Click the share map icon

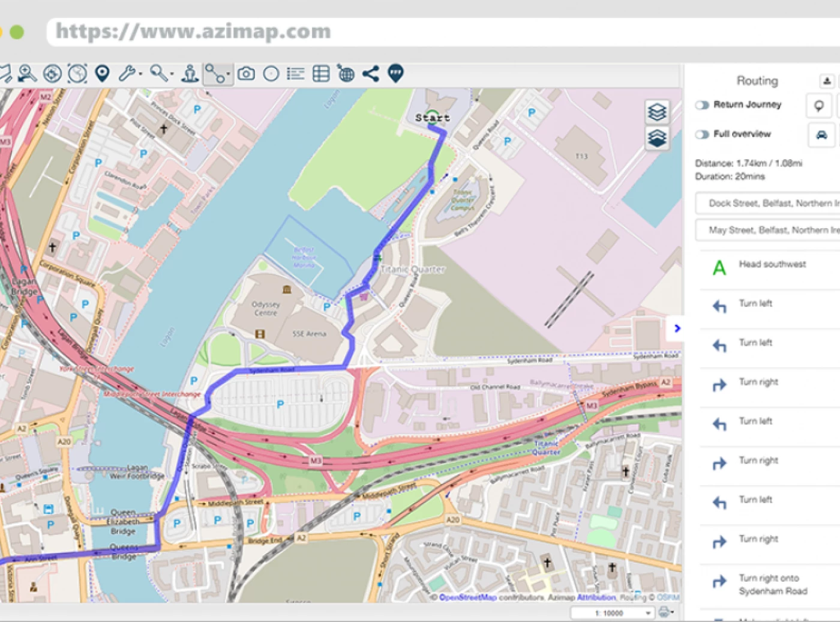(x=370, y=74)
